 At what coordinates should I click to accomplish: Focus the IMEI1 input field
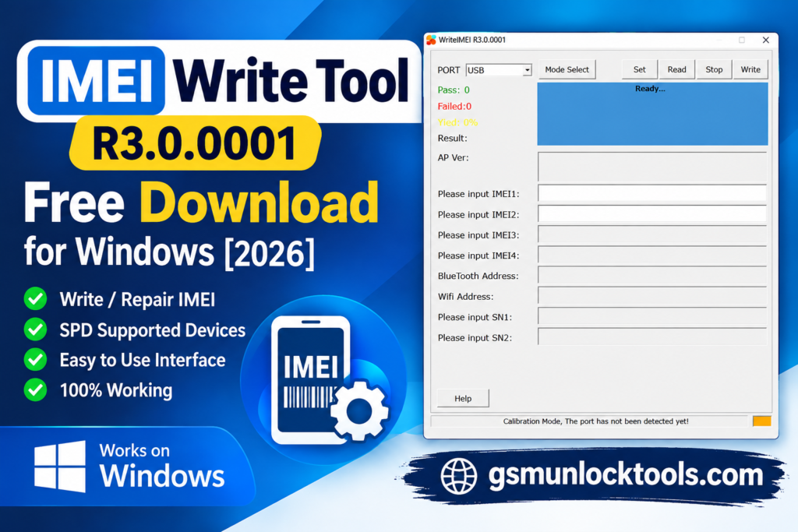coord(652,194)
